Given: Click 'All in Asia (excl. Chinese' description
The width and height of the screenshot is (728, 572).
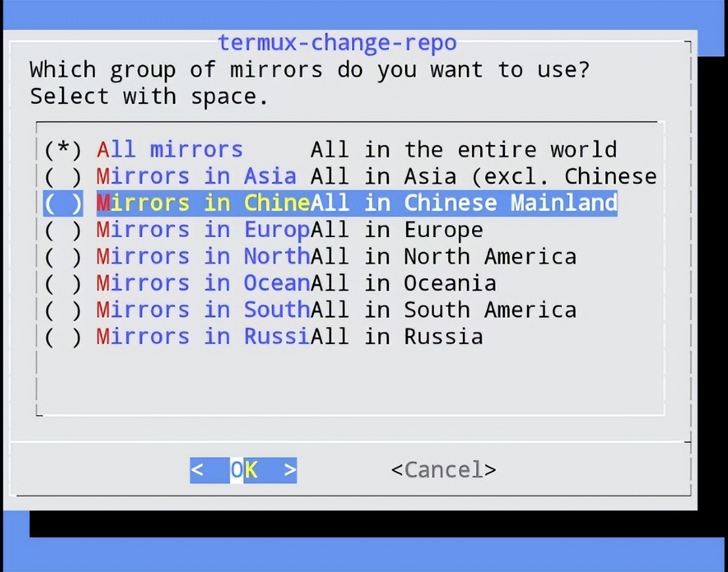Looking at the screenshot, I should point(484,177).
